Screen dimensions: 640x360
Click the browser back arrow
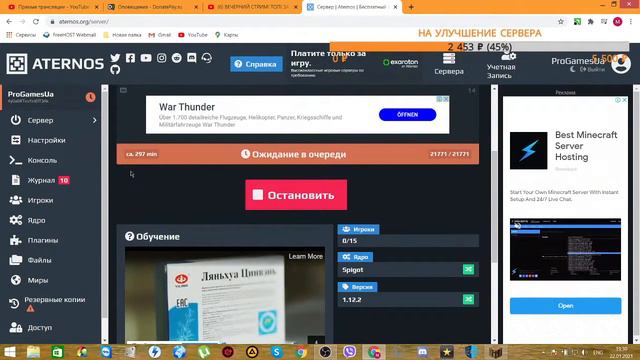pyautogui.click(x=9, y=22)
